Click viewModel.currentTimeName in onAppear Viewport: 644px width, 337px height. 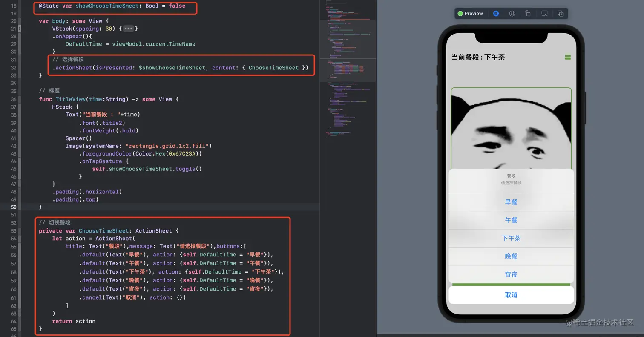154,44
